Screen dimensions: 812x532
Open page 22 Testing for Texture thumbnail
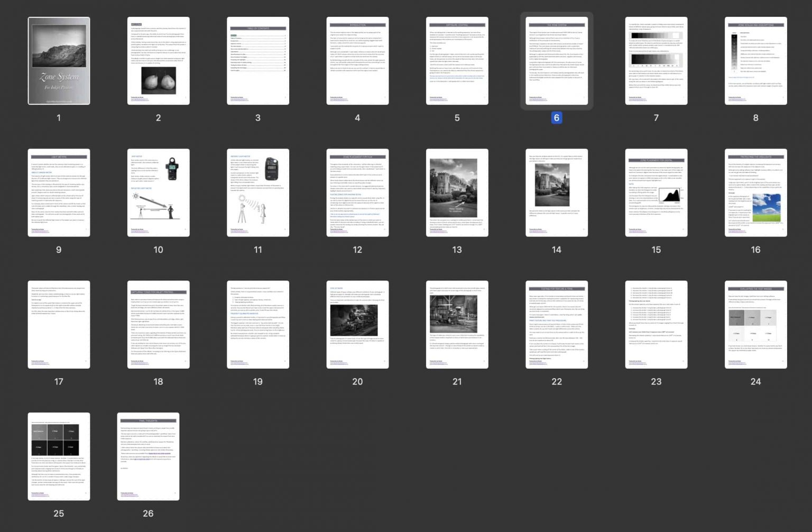click(557, 325)
